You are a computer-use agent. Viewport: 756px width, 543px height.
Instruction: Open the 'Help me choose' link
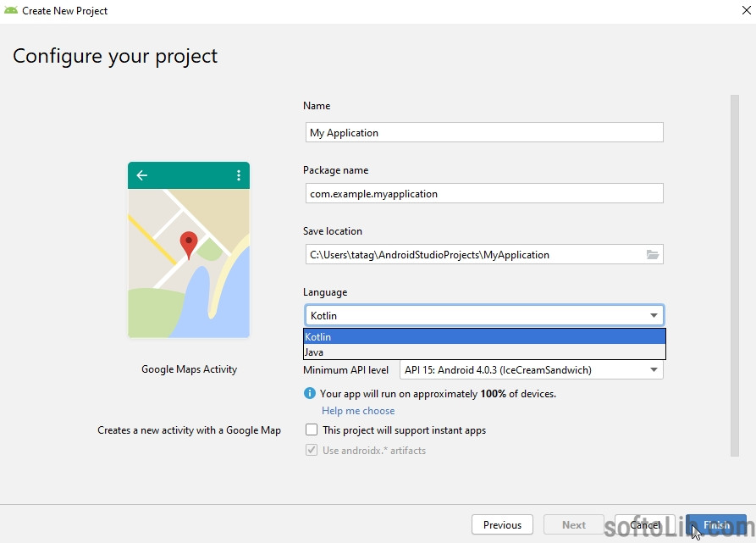click(x=358, y=410)
